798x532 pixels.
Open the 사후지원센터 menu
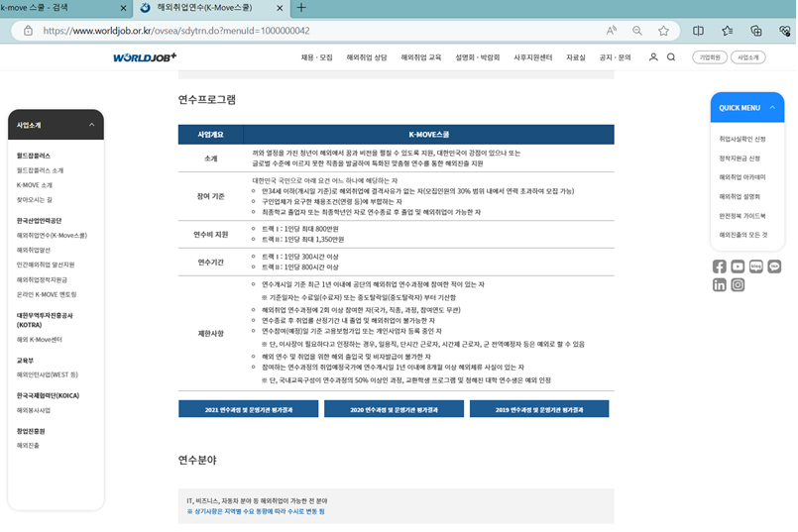(533, 57)
